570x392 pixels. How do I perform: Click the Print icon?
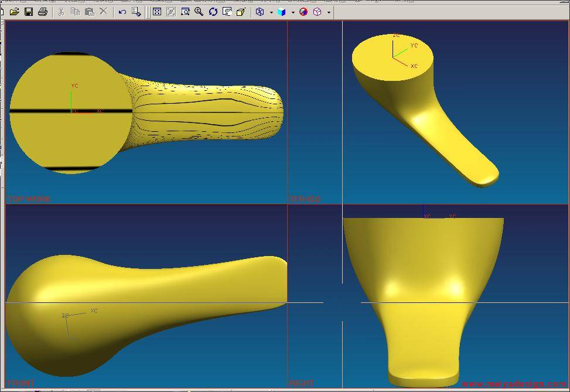(x=43, y=12)
